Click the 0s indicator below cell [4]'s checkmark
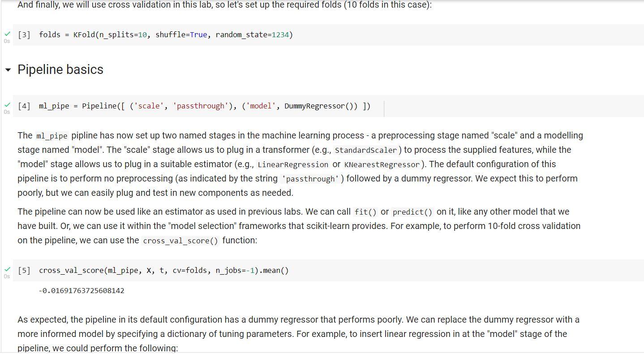The width and height of the screenshot is (644, 354). click(7, 112)
